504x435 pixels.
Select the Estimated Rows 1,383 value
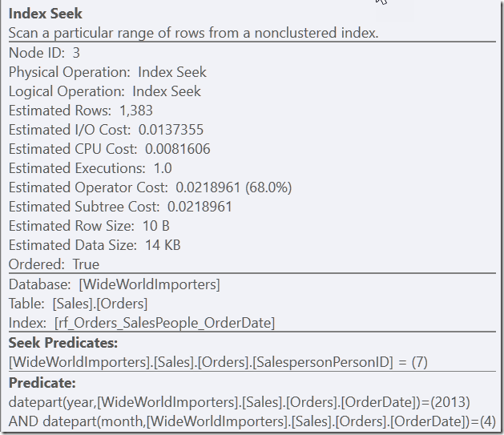tap(135, 111)
